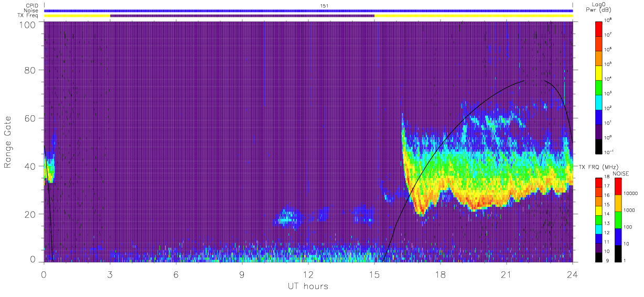
Task: Click the CPID label above the plot
Action: [x=31, y=5]
